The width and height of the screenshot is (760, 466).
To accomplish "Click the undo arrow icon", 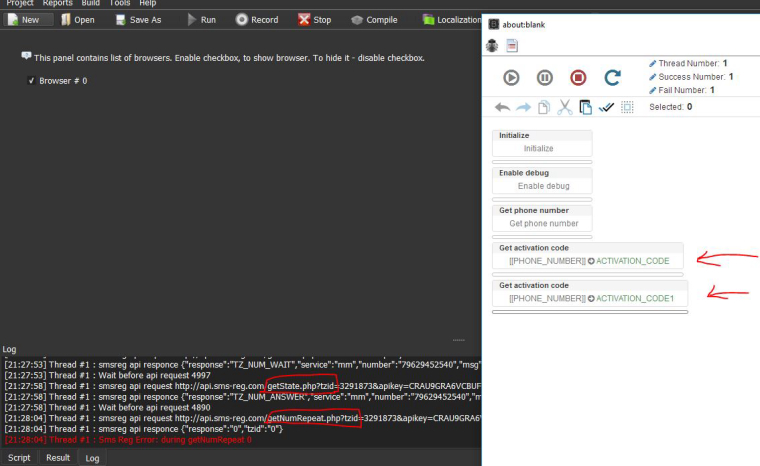I will 502,107.
